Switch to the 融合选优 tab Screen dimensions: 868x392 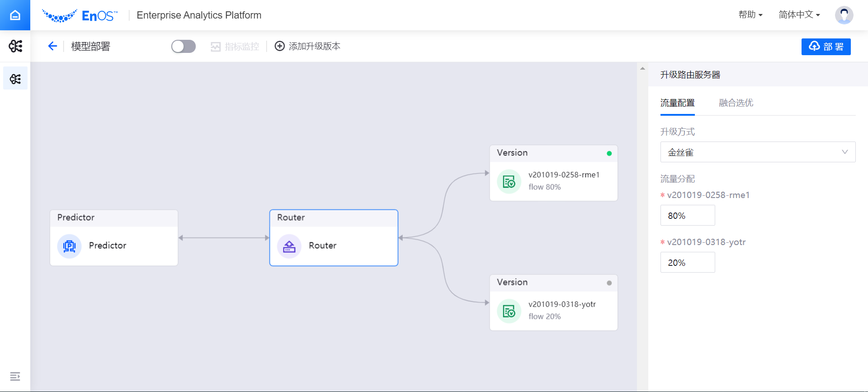(736, 103)
